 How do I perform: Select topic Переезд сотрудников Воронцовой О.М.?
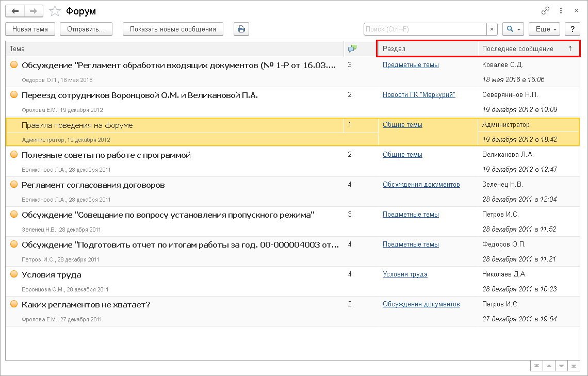click(x=139, y=95)
